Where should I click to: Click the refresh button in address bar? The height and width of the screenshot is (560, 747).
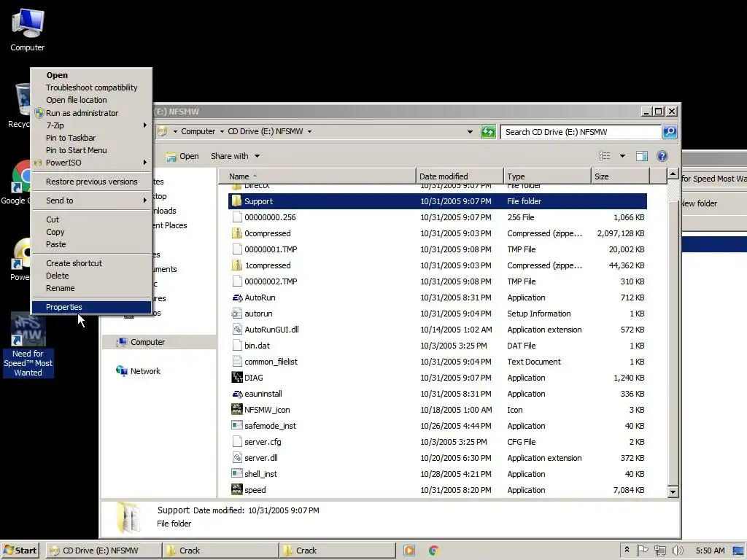[488, 132]
